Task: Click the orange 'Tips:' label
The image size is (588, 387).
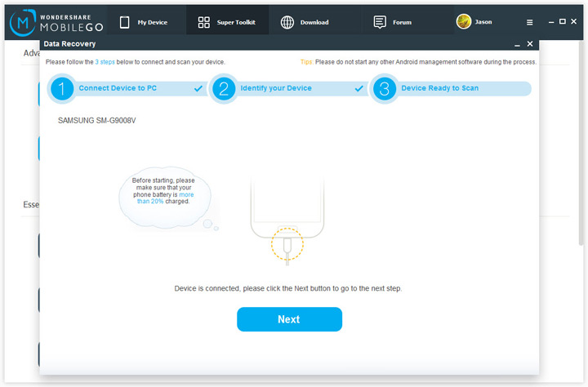Action: [x=307, y=62]
